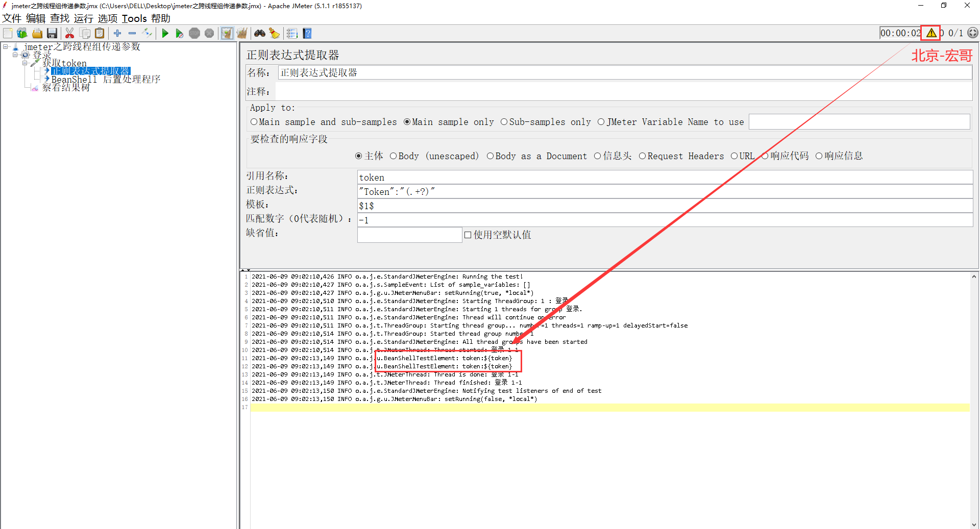
Task: Open the 文件 menu
Action: (12, 18)
